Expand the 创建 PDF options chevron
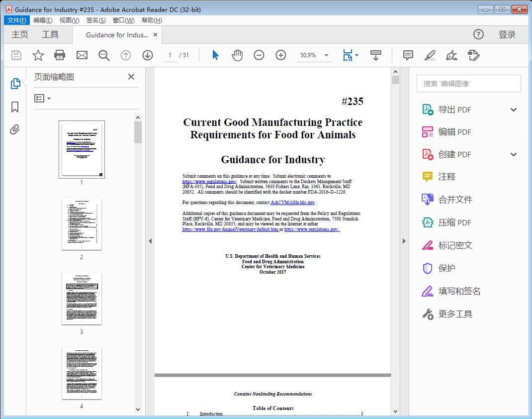The height and width of the screenshot is (419, 532). pos(513,154)
